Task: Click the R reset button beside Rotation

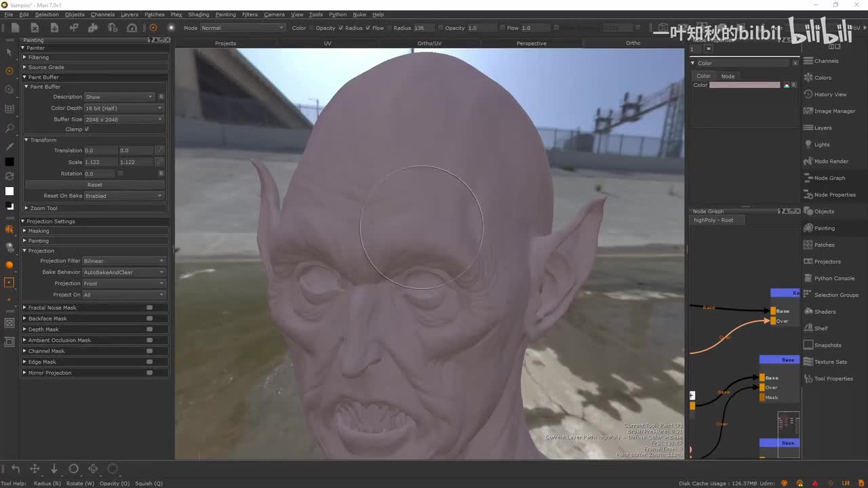Action: 161,174
